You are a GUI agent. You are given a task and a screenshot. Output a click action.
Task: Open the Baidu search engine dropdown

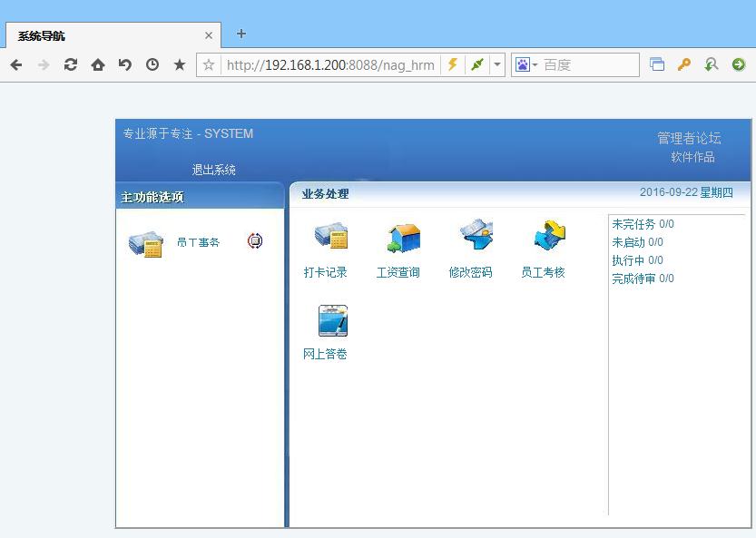tap(526, 64)
